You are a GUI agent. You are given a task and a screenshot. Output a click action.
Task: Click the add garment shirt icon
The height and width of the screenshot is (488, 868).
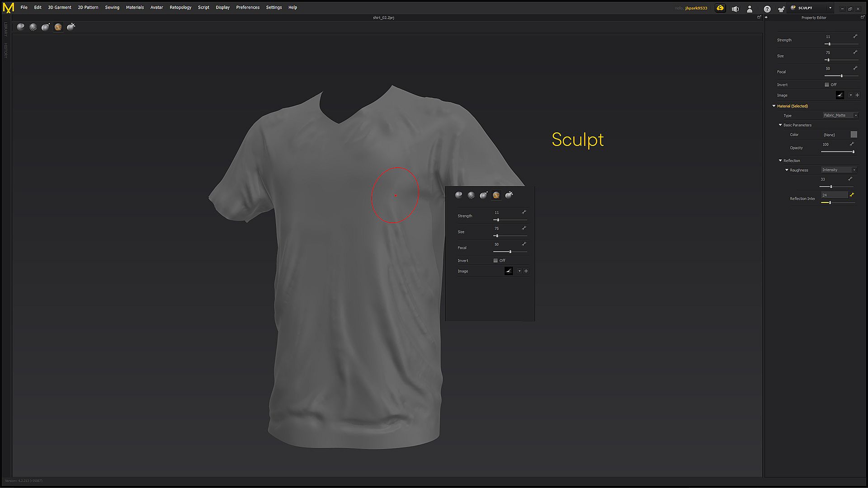coord(781,9)
